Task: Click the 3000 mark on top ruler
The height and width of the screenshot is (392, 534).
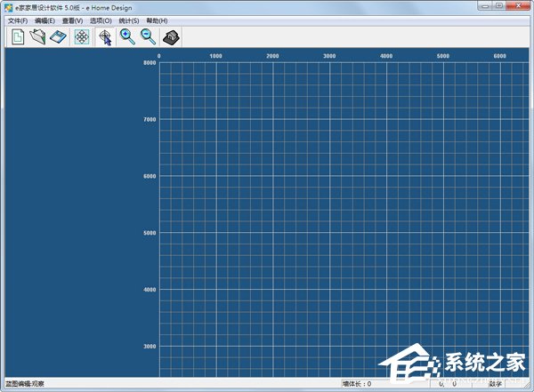Action: click(x=329, y=56)
